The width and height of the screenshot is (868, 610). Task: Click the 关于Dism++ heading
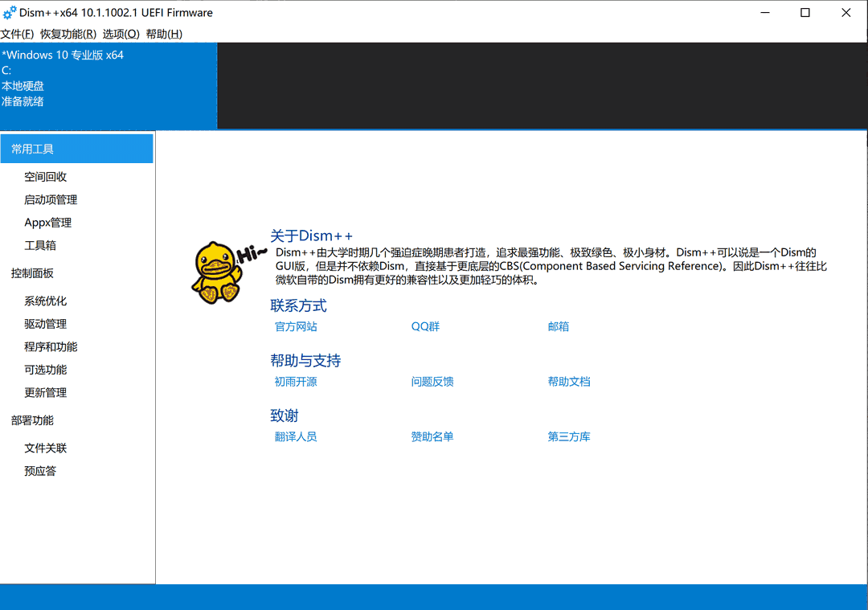[311, 235]
